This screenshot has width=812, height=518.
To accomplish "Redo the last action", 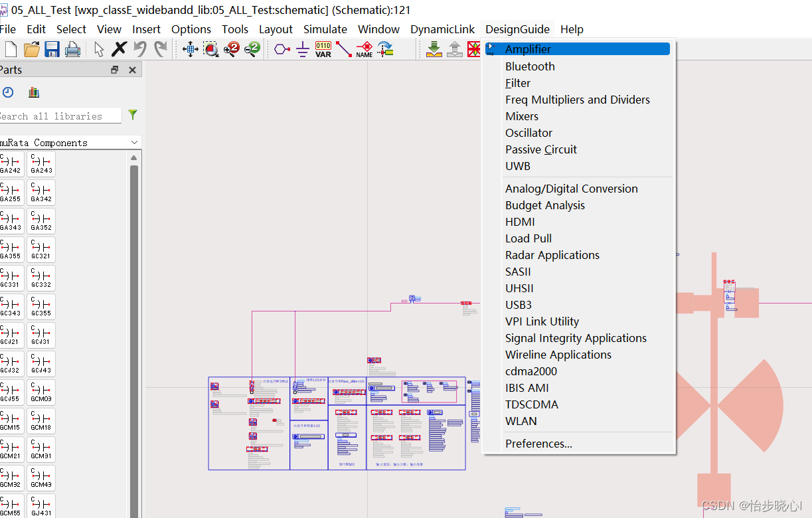I will (x=161, y=48).
